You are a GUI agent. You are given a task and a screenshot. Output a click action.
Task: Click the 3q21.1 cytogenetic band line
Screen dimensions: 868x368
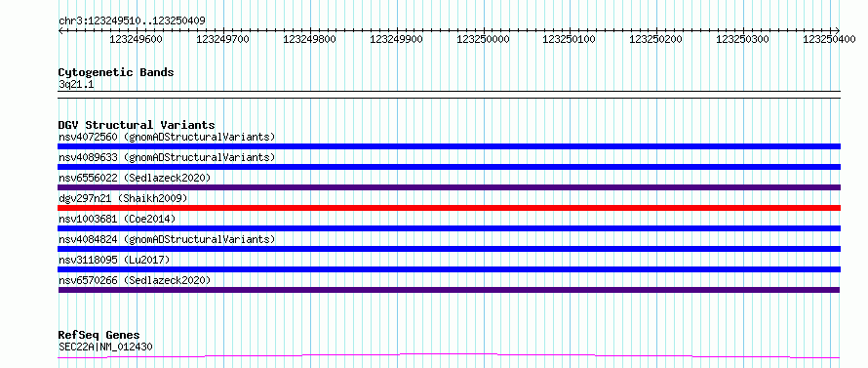click(449, 95)
